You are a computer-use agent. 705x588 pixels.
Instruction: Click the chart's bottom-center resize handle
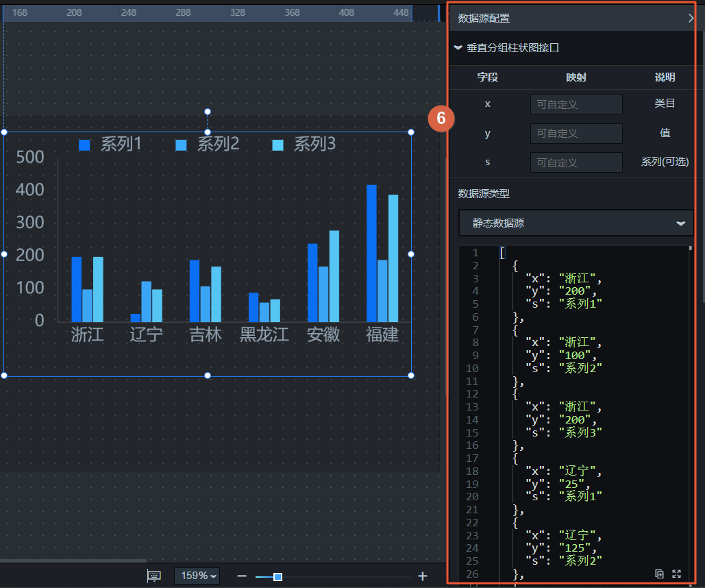(208, 375)
